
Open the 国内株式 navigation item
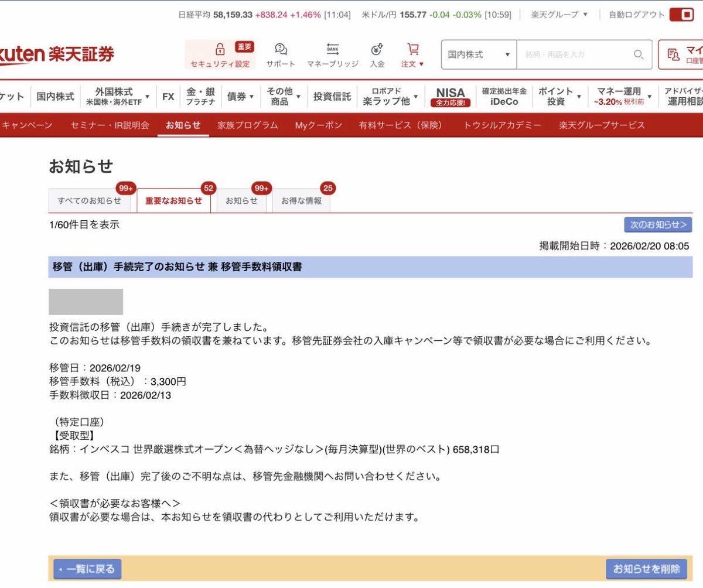55,97
